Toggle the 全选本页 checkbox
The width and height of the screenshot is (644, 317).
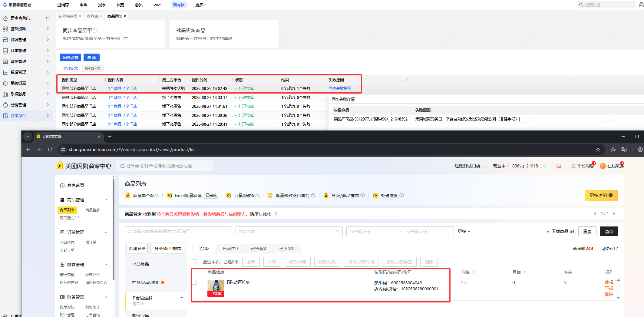tap(194, 262)
